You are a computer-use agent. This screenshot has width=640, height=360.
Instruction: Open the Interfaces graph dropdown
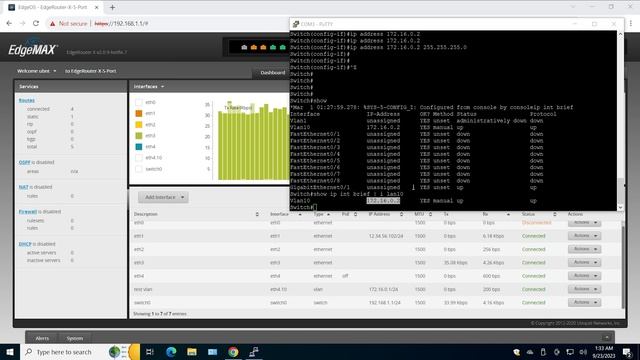(x=149, y=87)
